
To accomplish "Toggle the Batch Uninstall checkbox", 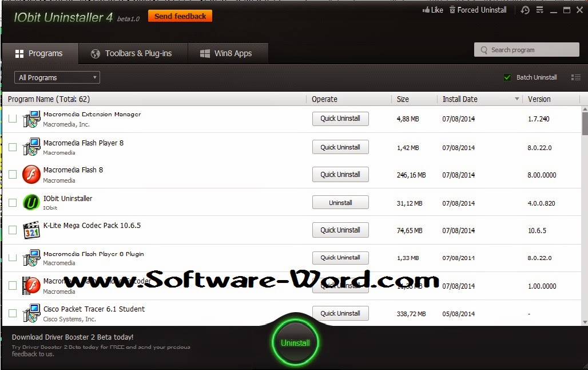I will pos(507,77).
